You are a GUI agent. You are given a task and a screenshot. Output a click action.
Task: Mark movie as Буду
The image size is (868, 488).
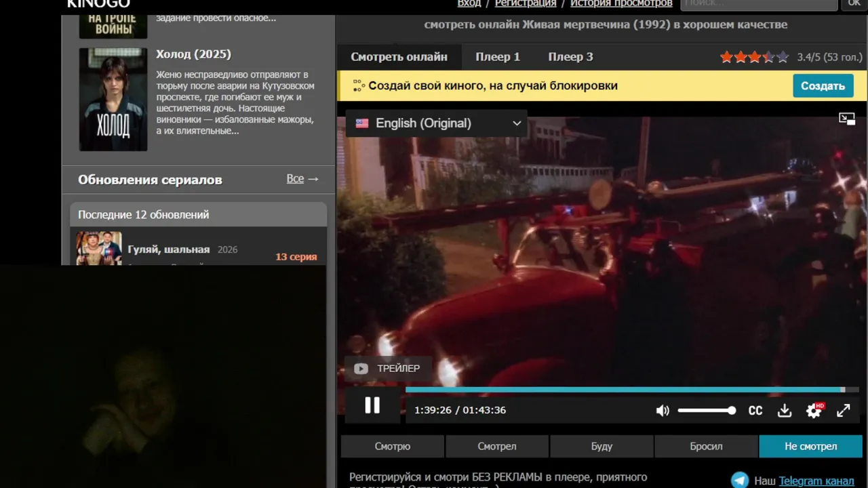pyautogui.click(x=601, y=446)
